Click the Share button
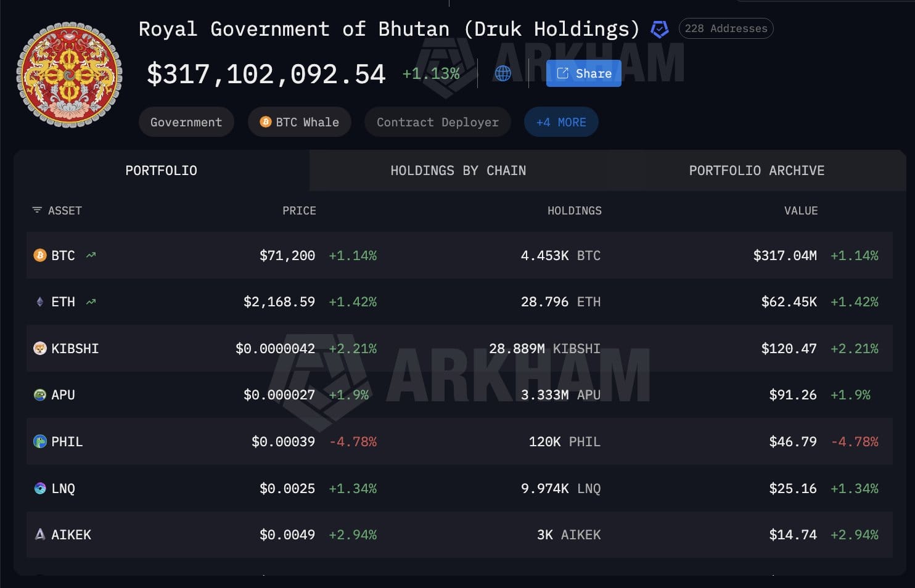This screenshot has width=915, height=588. tap(583, 73)
